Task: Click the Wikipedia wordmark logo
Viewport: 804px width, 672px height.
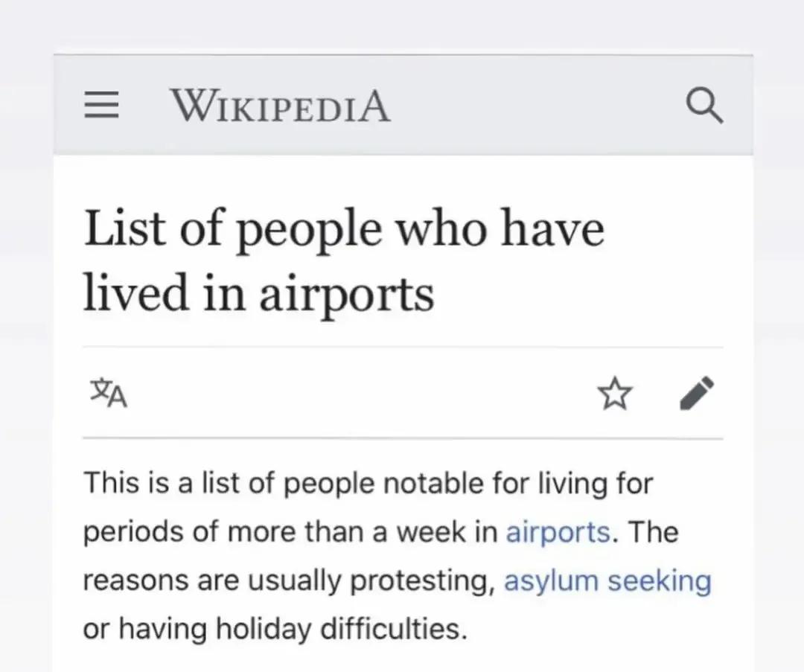Action: pyautogui.click(x=280, y=106)
